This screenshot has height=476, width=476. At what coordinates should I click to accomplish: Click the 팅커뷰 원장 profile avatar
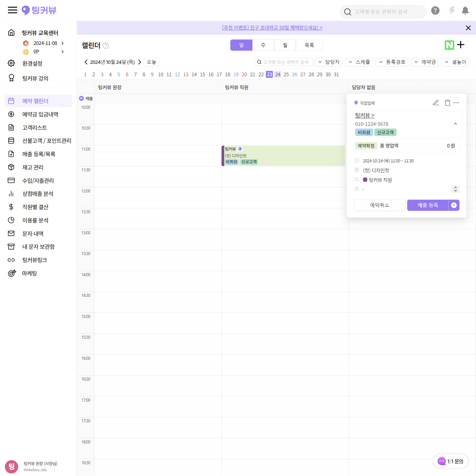click(11, 467)
